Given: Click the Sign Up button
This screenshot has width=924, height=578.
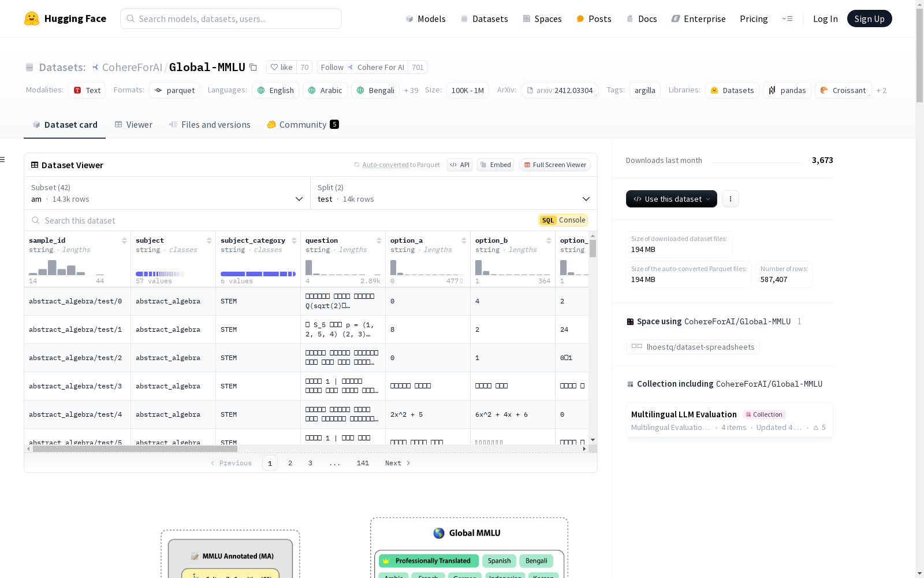Looking at the screenshot, I should coord(869,18).
